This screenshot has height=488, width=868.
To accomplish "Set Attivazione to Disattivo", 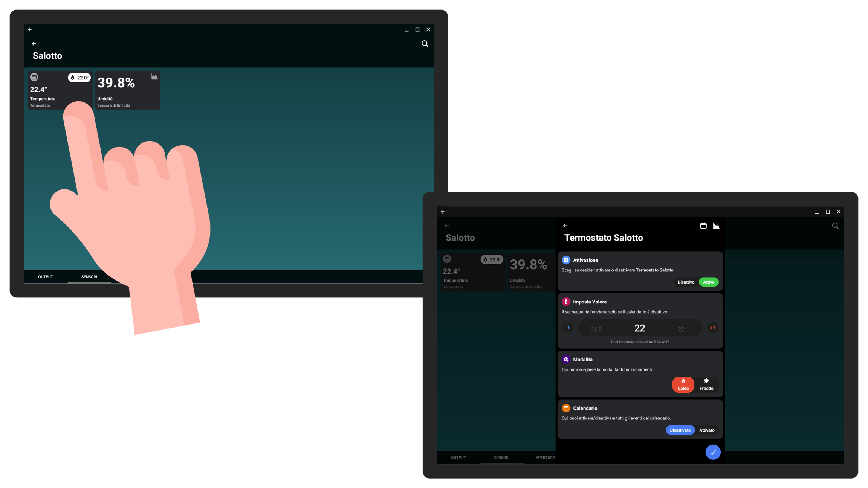I will point(686,282).
